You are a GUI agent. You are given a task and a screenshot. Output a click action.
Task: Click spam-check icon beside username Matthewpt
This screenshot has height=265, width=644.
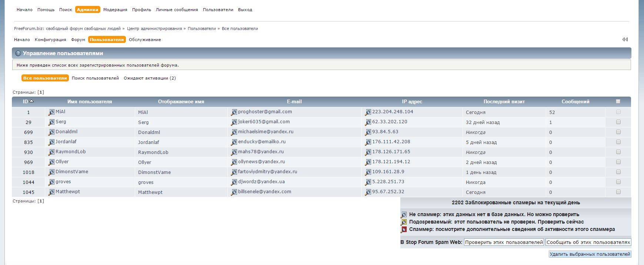(51, 192)
